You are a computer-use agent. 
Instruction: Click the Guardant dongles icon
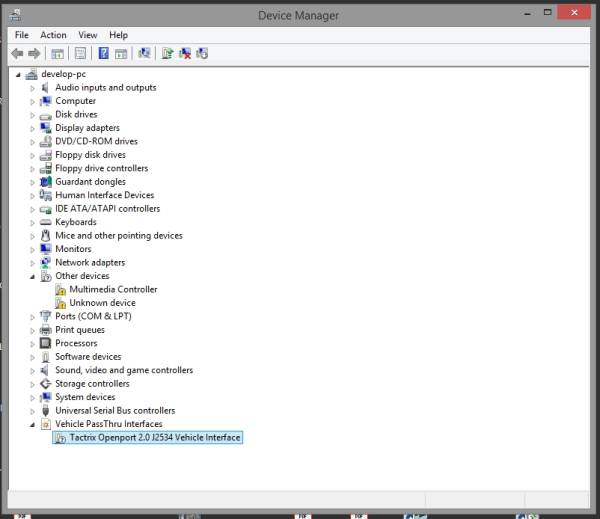tap(46, 182)
